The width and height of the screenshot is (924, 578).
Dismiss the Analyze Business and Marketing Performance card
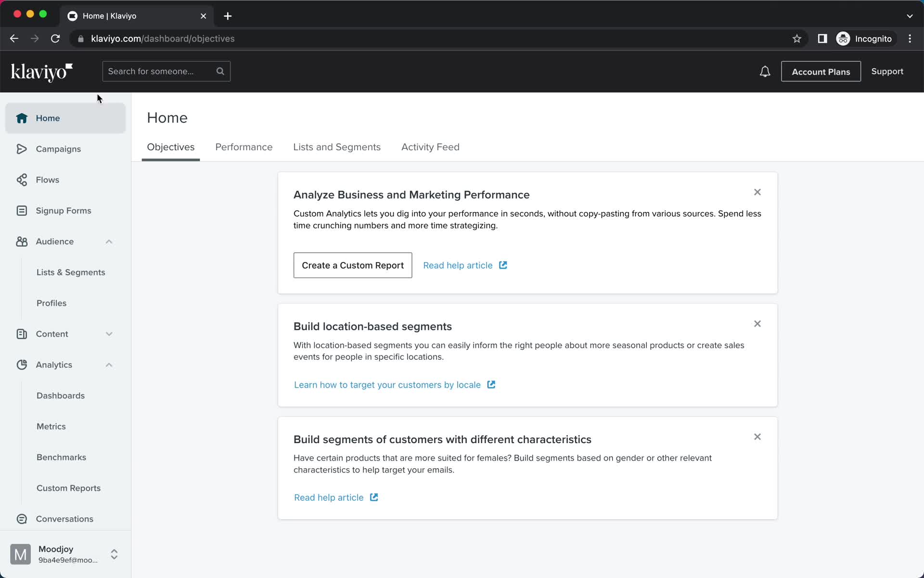[x=757, y=192]
